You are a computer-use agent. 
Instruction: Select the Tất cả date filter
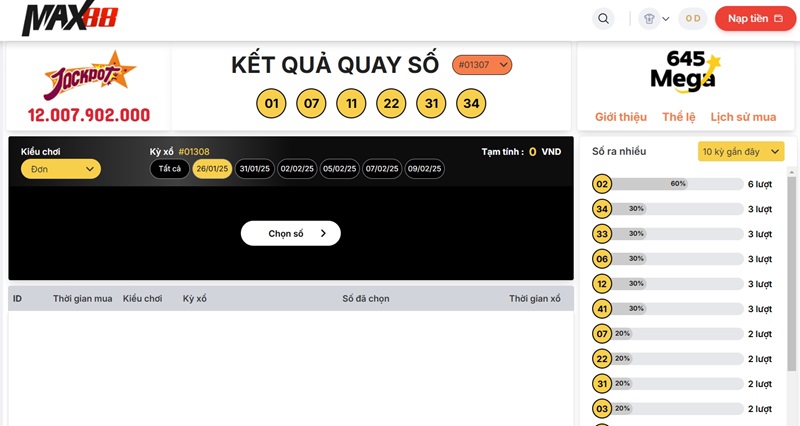click(170, 169)
